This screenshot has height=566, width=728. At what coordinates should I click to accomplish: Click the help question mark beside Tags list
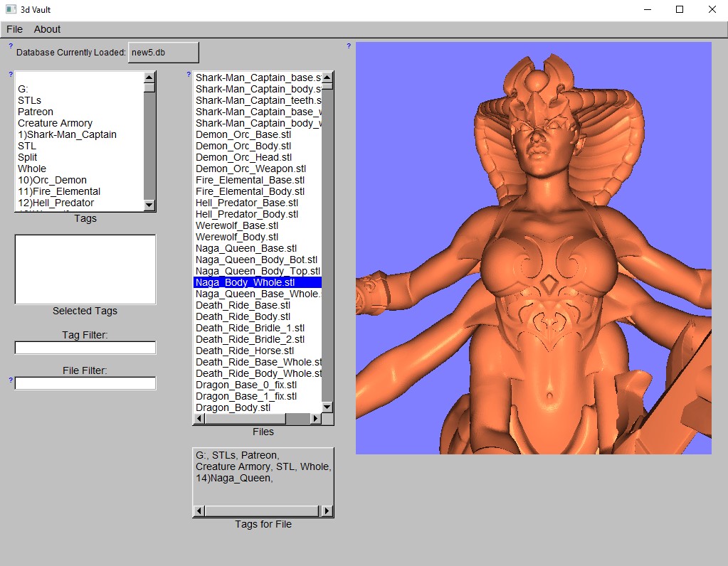11,74
